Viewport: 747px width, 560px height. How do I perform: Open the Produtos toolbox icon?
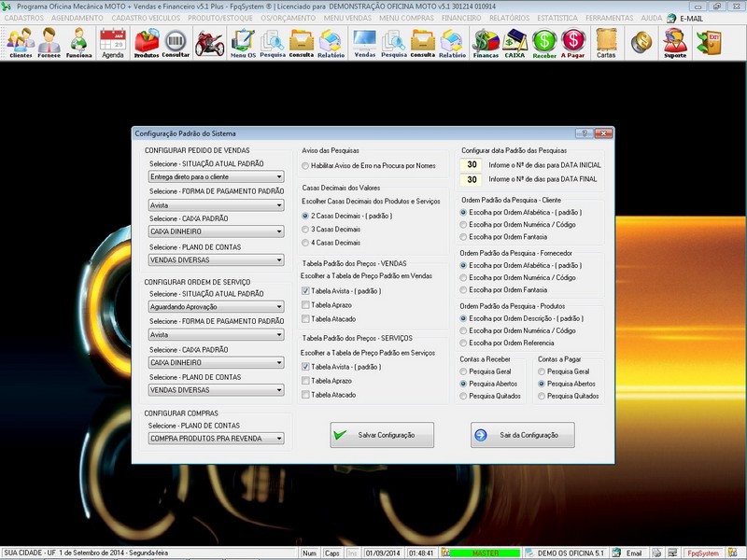[x=147, y=42]
